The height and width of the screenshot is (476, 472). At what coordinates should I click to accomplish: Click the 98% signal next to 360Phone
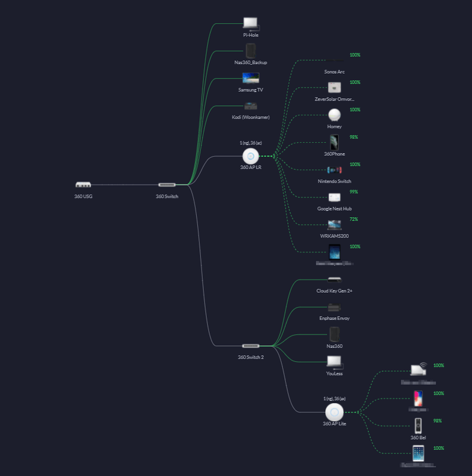(354, 137)
